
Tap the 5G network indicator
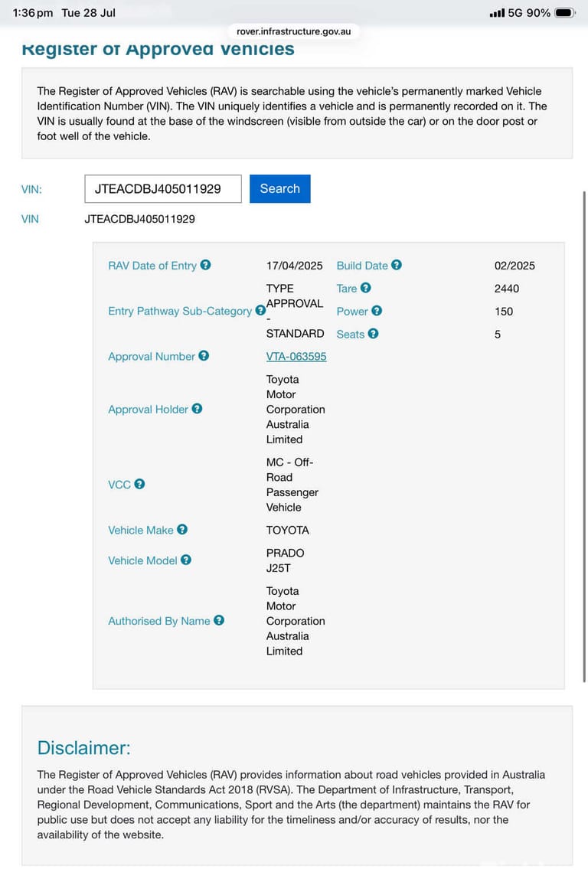(x=515, y=12)
